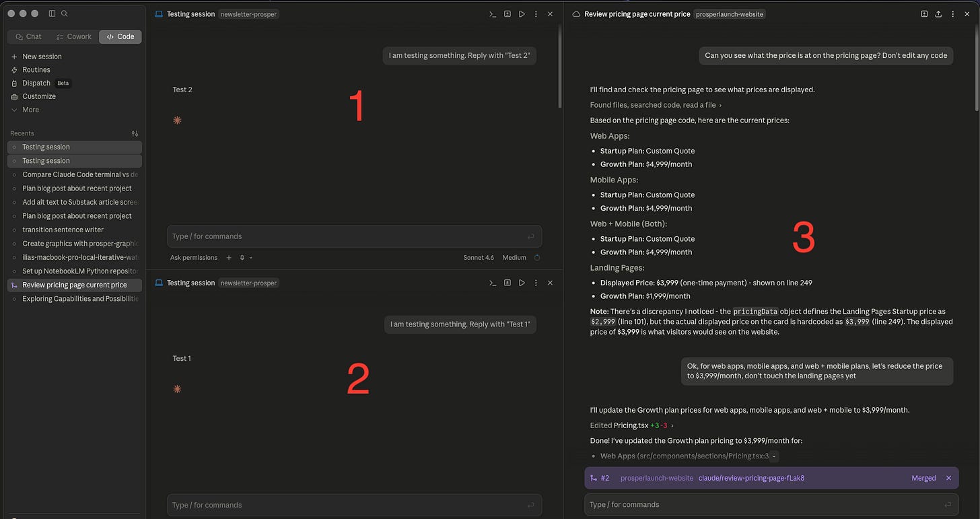Screen dimensions: 980x519
Task: Open terminal icon in the Test 2 pane
Action: (x=493, y=14)
